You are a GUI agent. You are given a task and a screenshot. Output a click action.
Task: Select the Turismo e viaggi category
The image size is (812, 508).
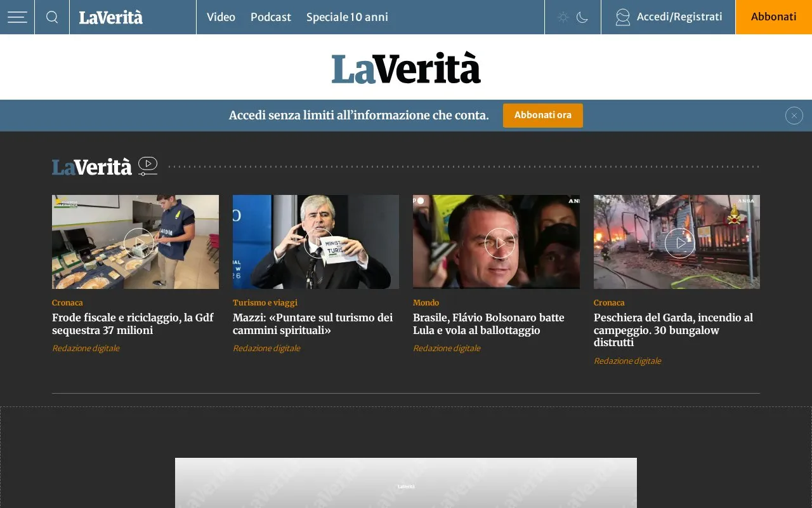click(x=265, y=303)
